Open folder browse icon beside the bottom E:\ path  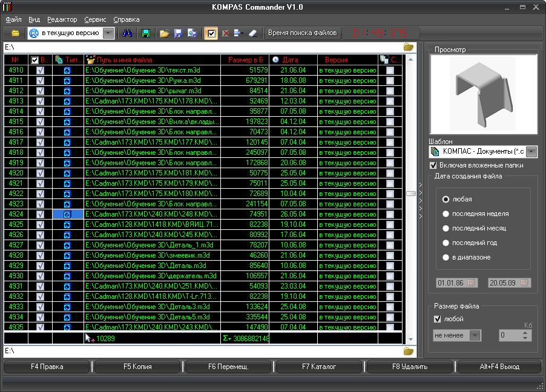pyautogui.click(x=409, y=351)
